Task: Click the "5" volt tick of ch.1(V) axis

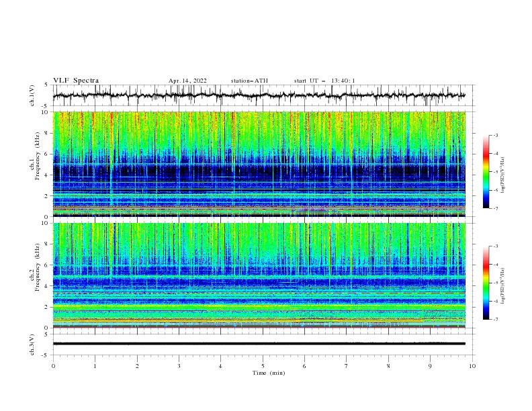Action: (47, 85)
